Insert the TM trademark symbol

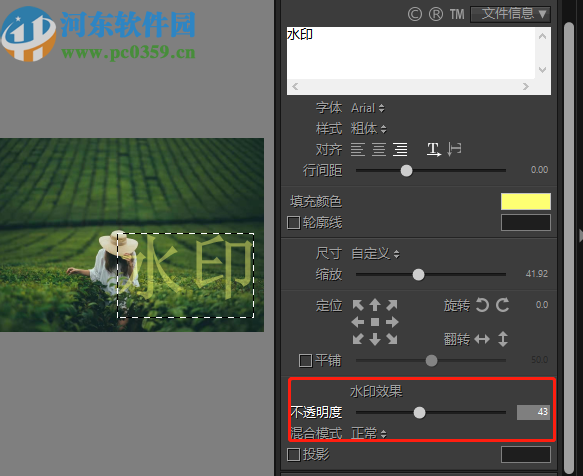(457, 15)
